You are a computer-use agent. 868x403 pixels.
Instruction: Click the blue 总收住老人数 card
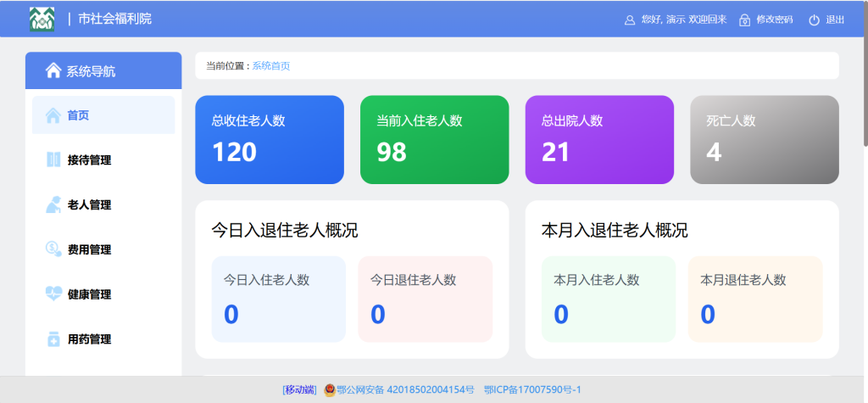click(x=269, y=139)
